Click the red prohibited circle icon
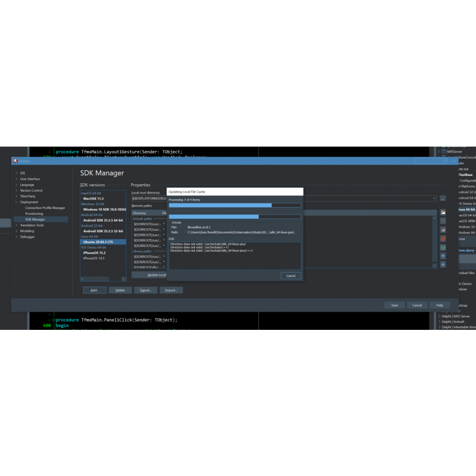 click(443, 238)
